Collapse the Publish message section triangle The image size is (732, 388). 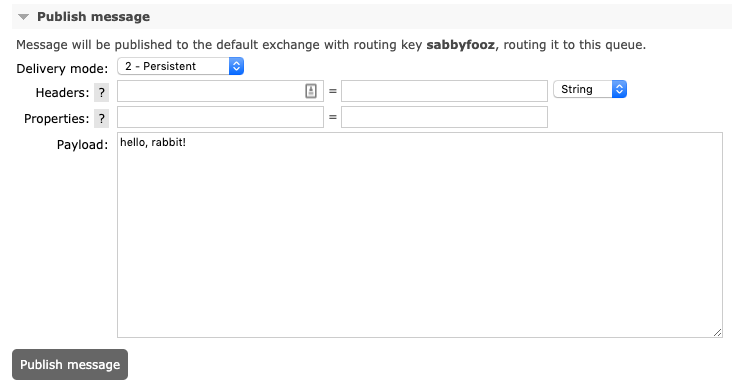coord(23,17)
